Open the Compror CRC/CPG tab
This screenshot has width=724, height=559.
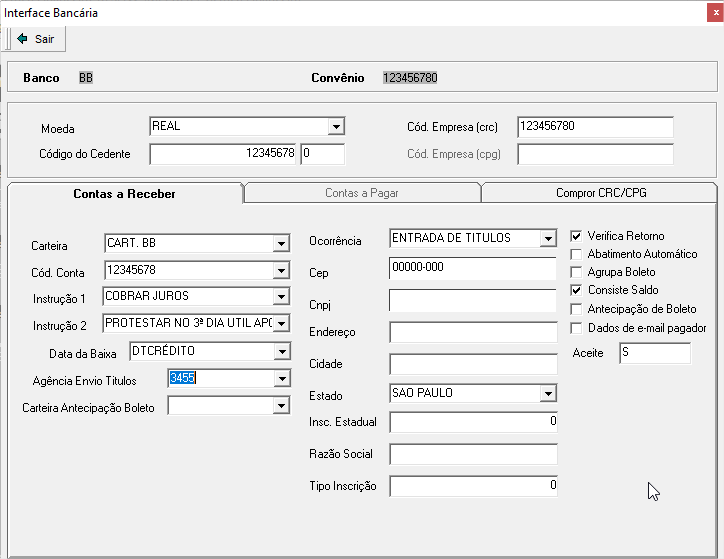pos(601,193)
